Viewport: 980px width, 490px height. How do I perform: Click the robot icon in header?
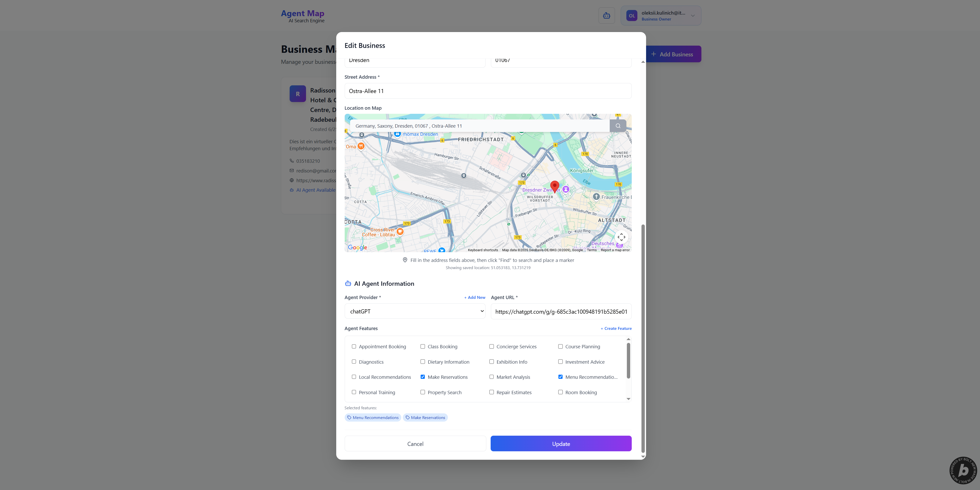click(x=606, y=16)
